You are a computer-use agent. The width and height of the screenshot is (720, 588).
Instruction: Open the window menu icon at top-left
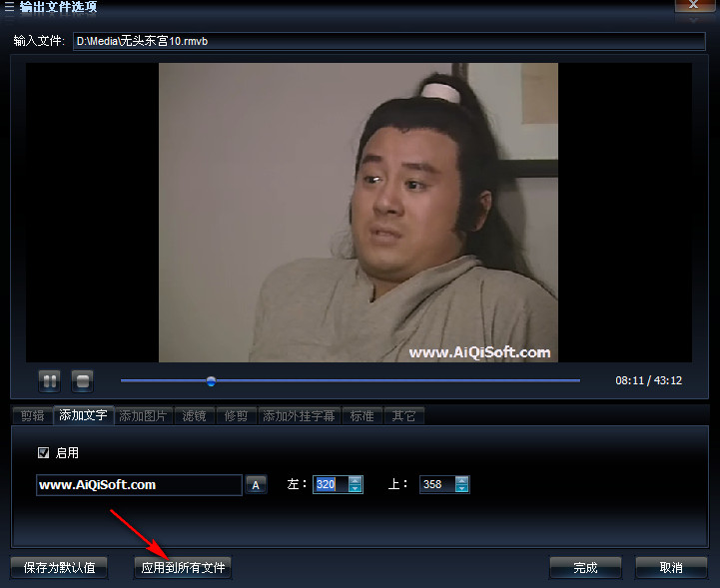coord(9,6)
